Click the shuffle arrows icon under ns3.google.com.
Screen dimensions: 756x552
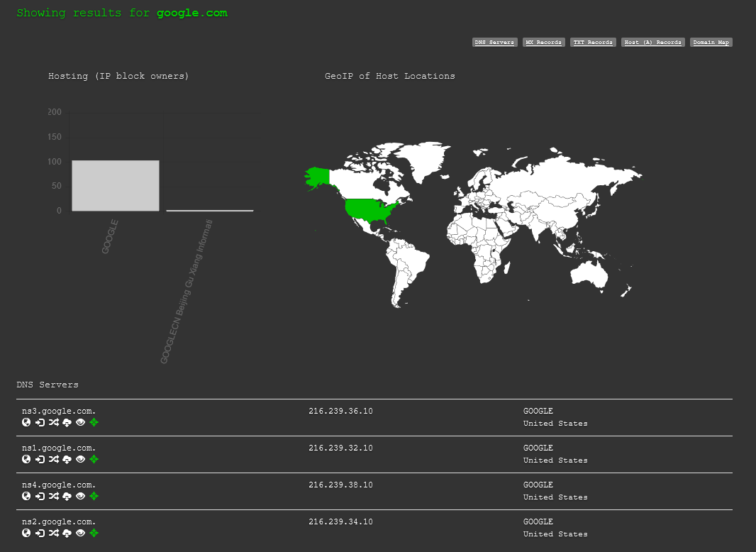click(53, 422)
